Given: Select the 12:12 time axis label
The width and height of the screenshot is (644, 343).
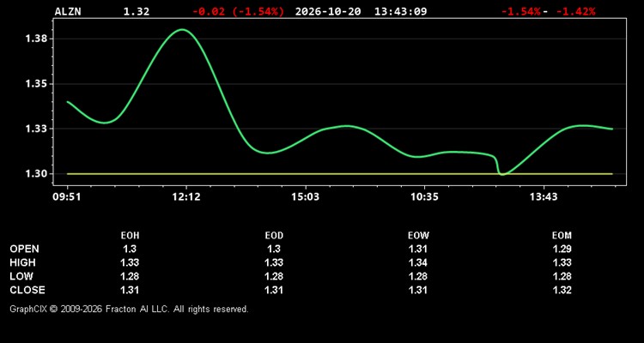Looking at the screenshot, I should pos(186,197).
